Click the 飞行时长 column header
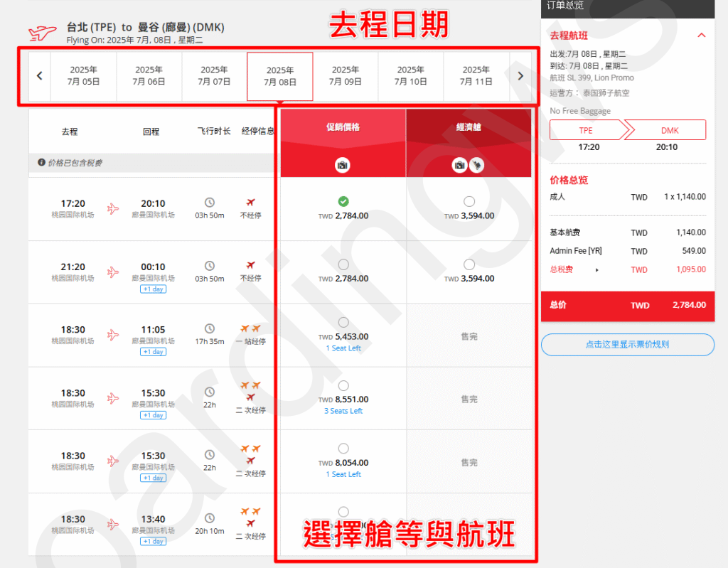The image size is (728, 568). (214, 132)
